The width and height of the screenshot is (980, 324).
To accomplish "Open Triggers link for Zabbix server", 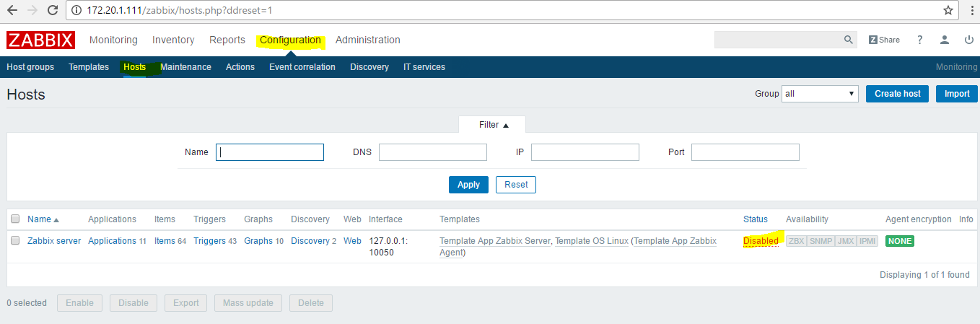I will (209, 241).
